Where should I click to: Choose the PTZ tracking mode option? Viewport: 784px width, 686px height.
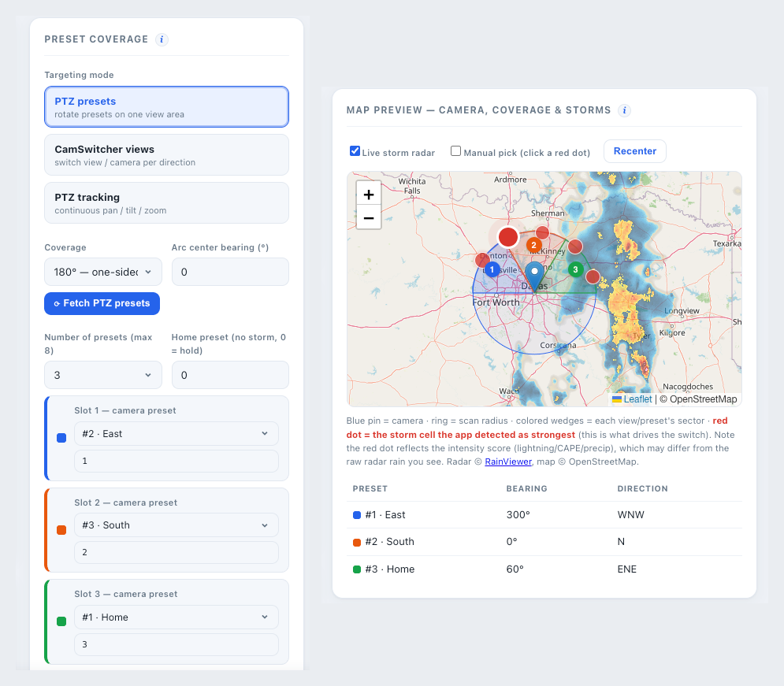coord(166,203)
